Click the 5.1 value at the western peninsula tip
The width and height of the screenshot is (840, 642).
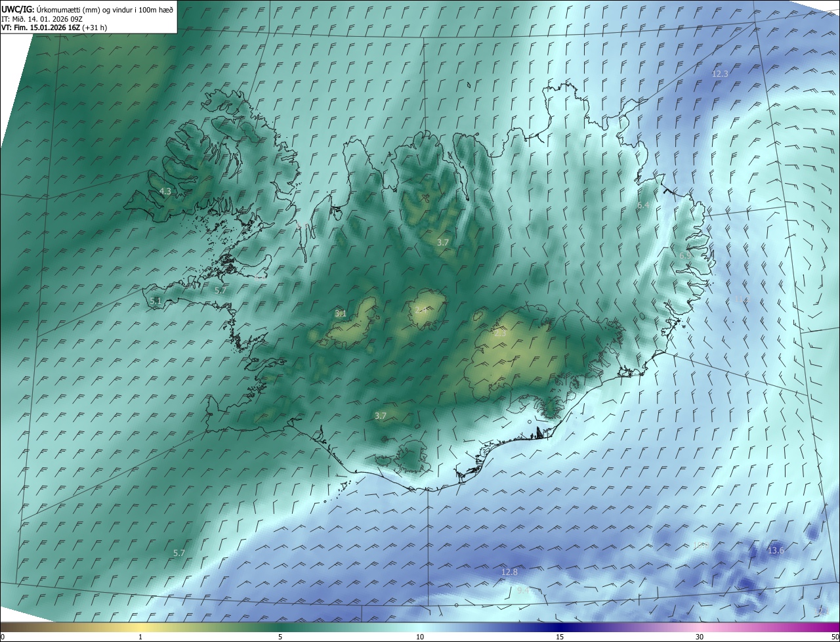pos(155,301)
